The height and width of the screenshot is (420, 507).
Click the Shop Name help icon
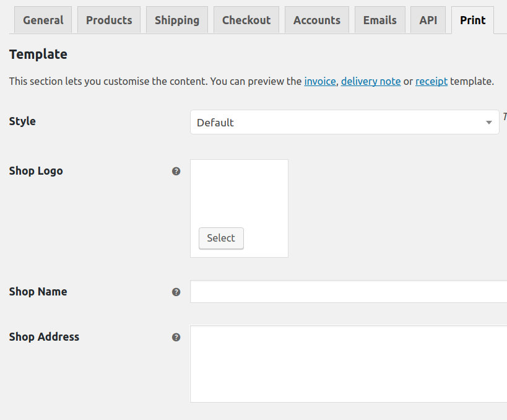coord(176,292)
